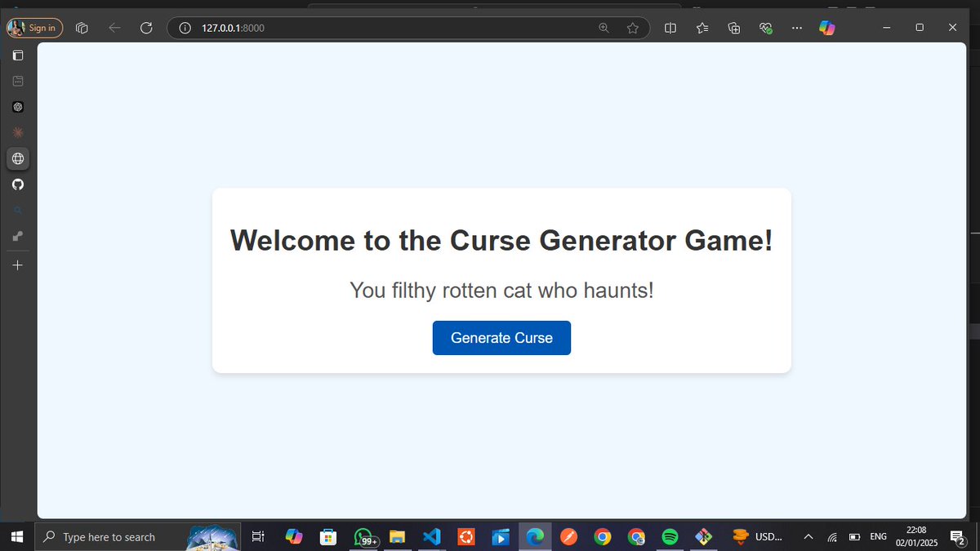View site information icon in address bar

click(185, 28)
